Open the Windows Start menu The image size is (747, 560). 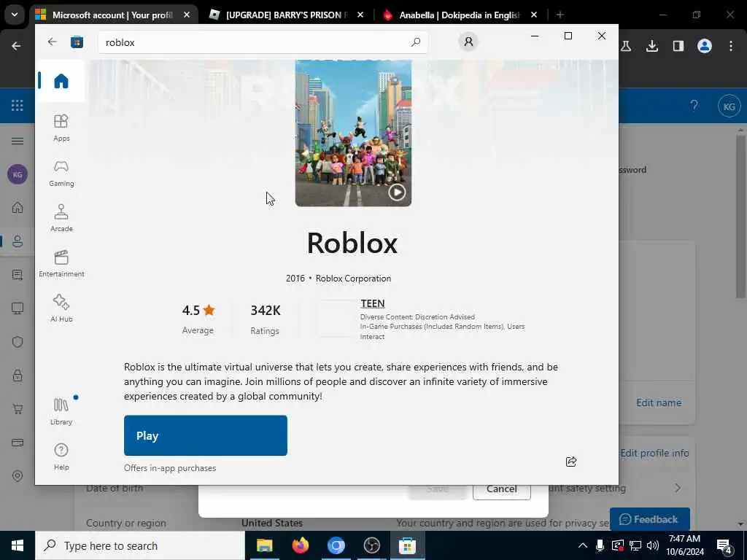tap(18, 545)
